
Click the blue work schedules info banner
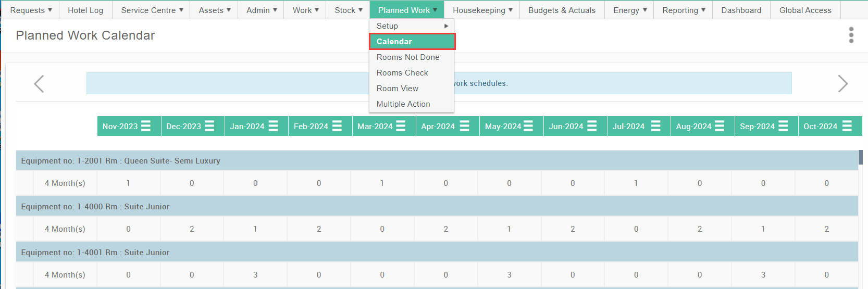[439, 83]
